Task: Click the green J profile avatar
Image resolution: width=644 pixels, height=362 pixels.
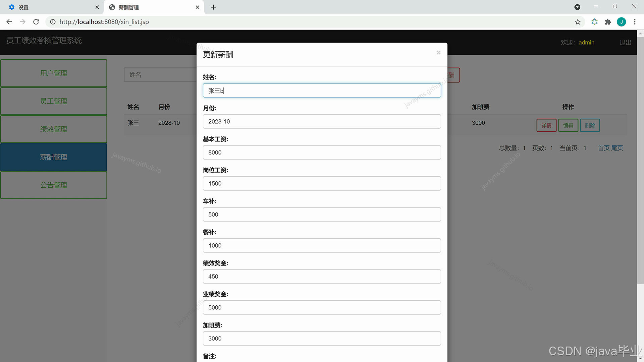Action: tap(621, 22)
